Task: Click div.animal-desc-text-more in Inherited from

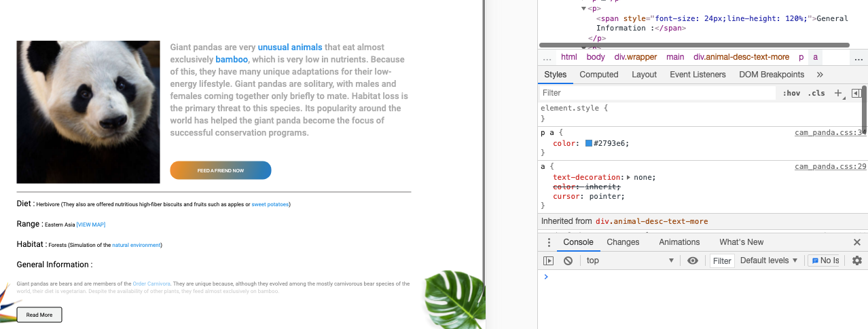Action: pyautogui.click(x=651, y=221)
